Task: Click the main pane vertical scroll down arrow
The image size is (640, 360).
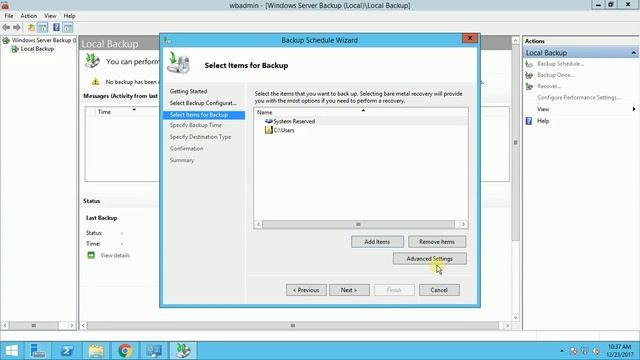Action: coord(516,318)
